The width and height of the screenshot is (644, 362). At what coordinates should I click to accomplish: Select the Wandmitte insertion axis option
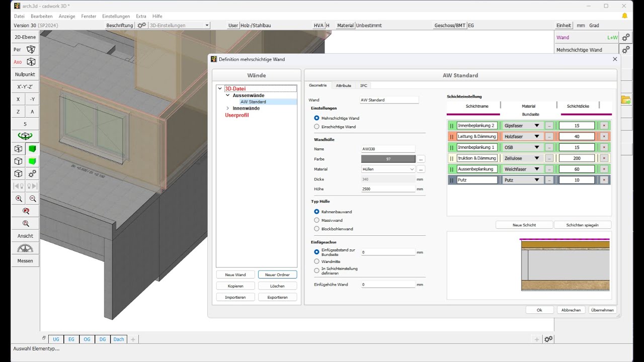[316, 261]
